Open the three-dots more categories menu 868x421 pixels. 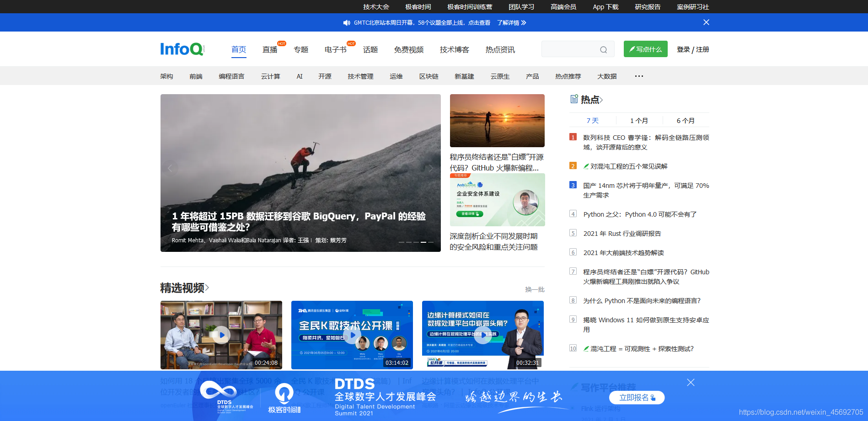(x=639, y=76)
